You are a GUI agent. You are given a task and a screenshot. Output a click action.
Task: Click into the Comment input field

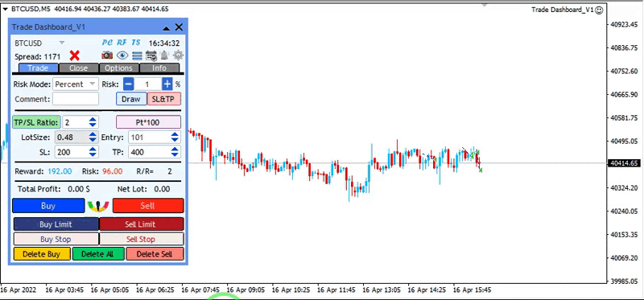pos(76,99)
